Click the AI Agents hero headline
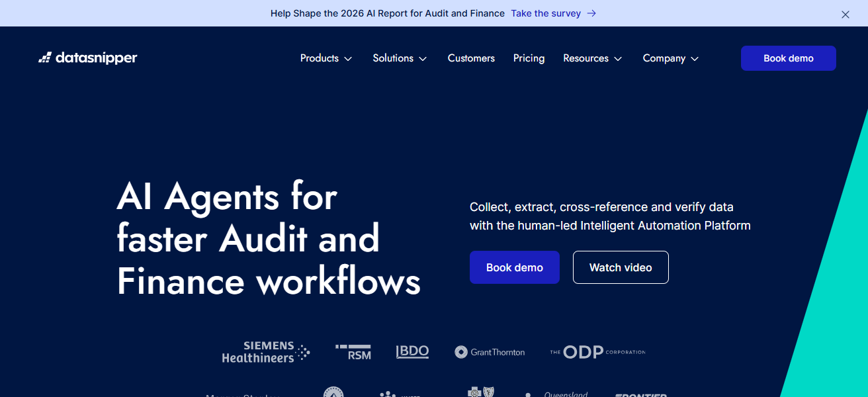 coord(268,239)
